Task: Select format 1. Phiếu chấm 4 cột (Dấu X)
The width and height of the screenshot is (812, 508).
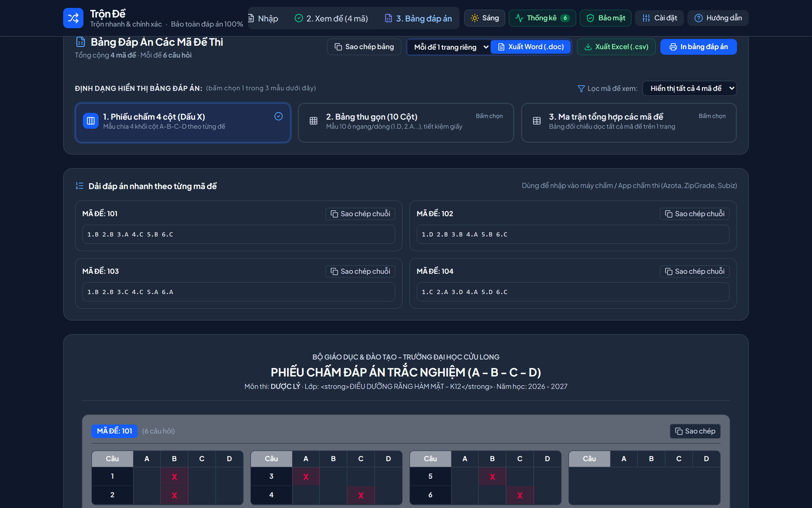Action: pos(183,123)
